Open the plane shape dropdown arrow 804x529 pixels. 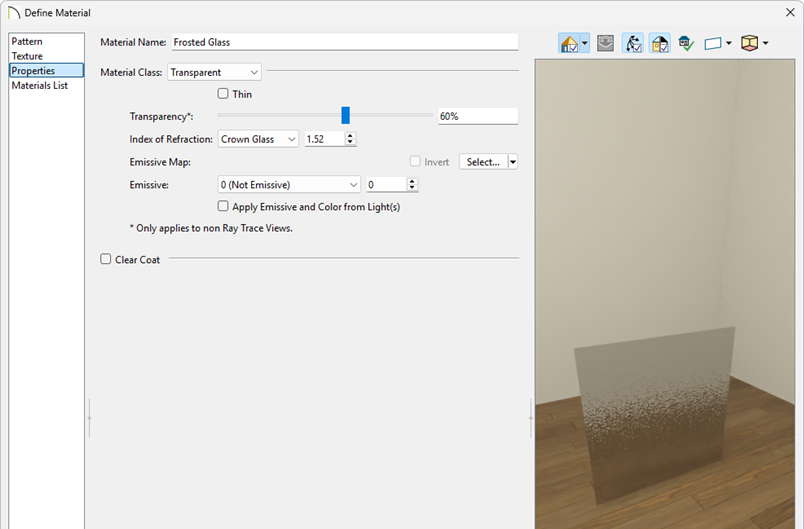[729, 44]
